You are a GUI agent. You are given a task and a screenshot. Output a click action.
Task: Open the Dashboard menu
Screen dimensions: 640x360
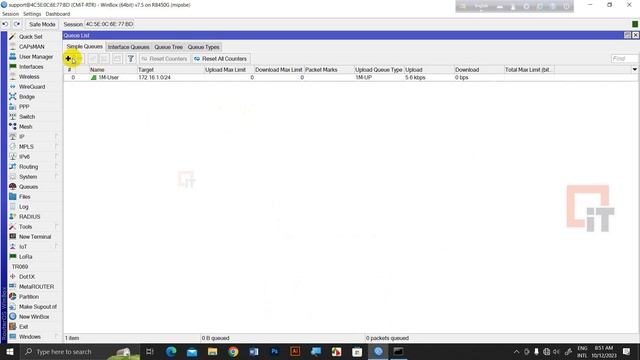58,14
